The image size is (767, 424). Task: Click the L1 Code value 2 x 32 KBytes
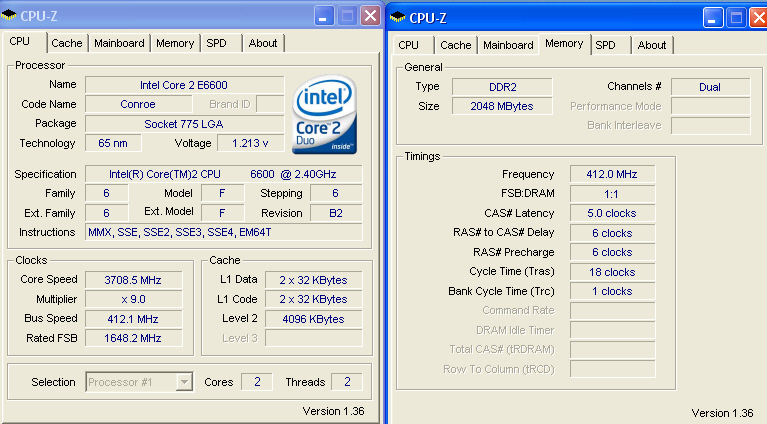314,299
